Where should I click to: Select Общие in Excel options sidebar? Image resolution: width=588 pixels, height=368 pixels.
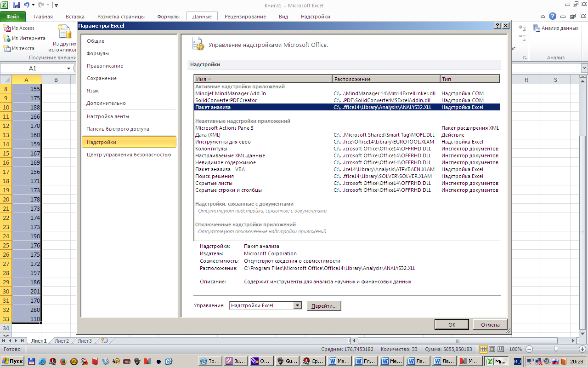pos(129,41)
